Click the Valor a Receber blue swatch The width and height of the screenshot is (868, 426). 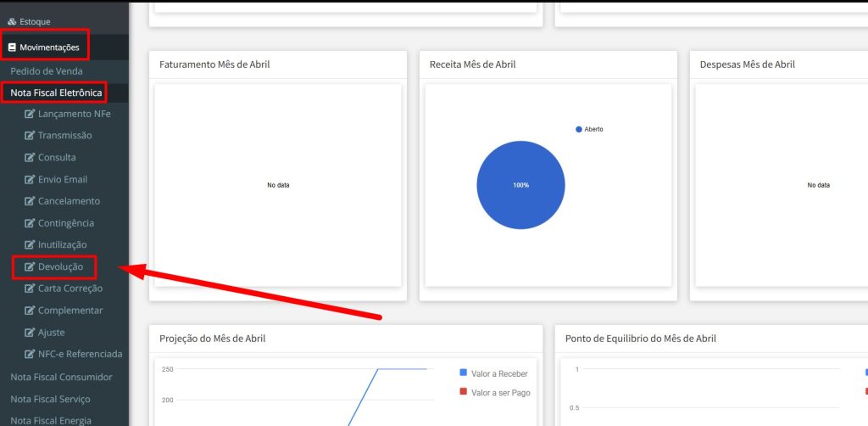[x=464, y=373]
